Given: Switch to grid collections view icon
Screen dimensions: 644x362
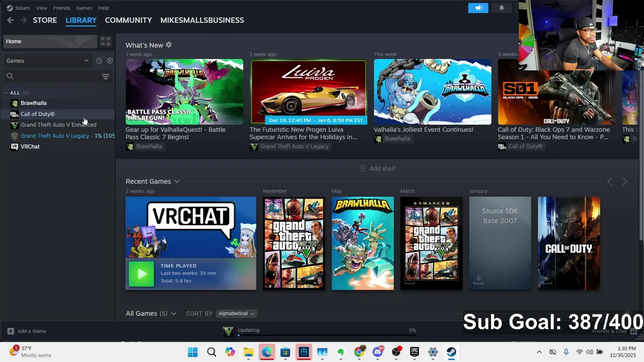Looking at the screenshot, I should (x=106, y=41).
